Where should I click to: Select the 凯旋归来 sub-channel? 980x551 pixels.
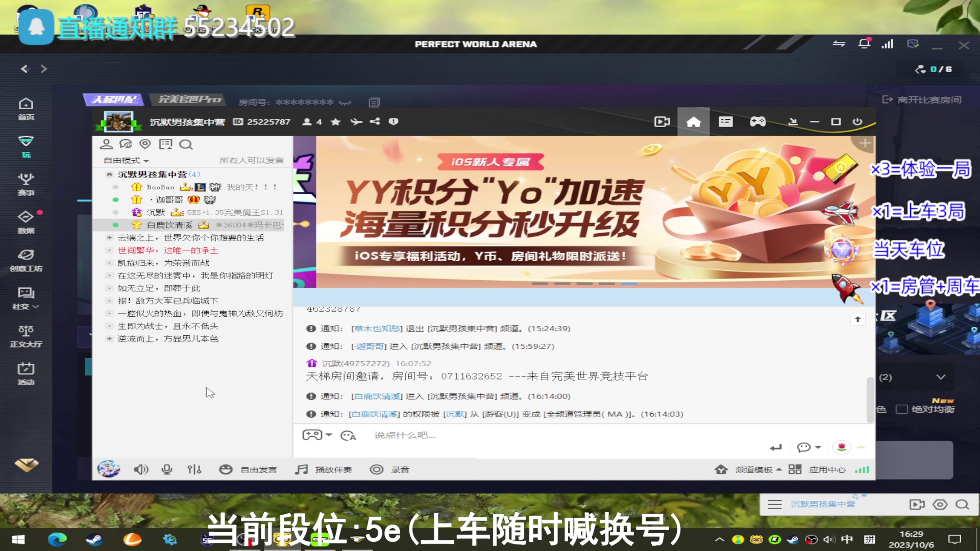[163, 263]
